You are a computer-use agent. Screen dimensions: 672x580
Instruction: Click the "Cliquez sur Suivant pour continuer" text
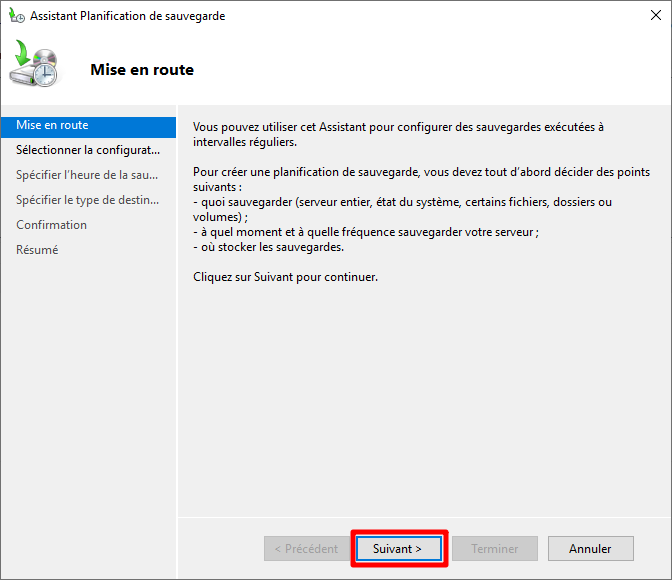pyautogui.click(x=285, y=277)
